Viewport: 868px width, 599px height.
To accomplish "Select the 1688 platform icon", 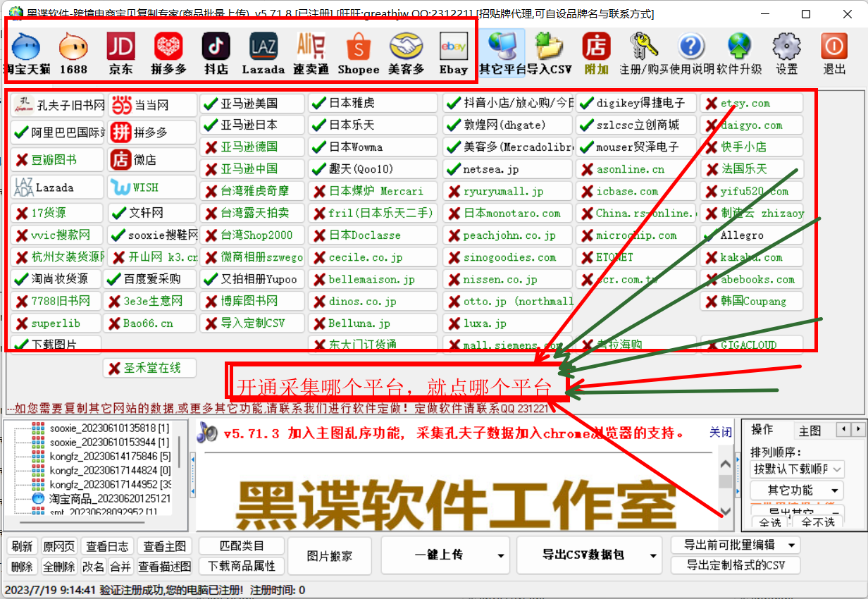I will pyautogui.click(x=73, y=54).
